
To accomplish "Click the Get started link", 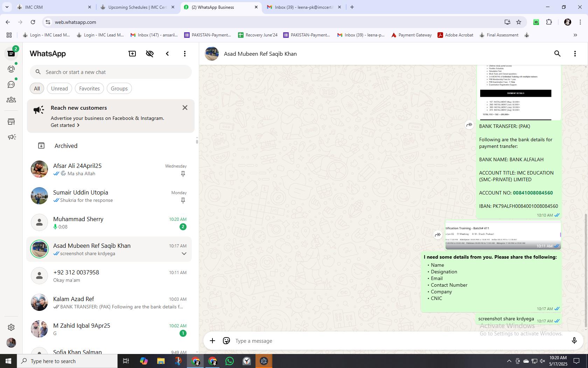I will pos(65,125).
